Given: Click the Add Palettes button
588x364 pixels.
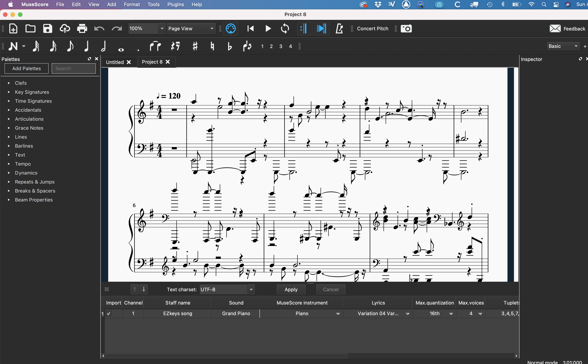Looking at the screenshot, I should [x=27, y=68].
